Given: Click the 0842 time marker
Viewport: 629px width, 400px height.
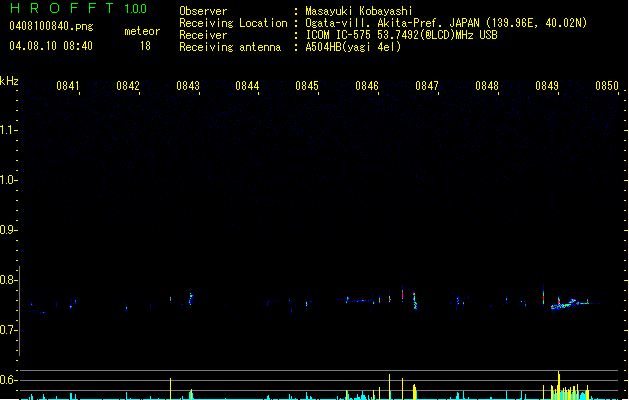Looking at the screenshot, I should (x=128, y=86).
